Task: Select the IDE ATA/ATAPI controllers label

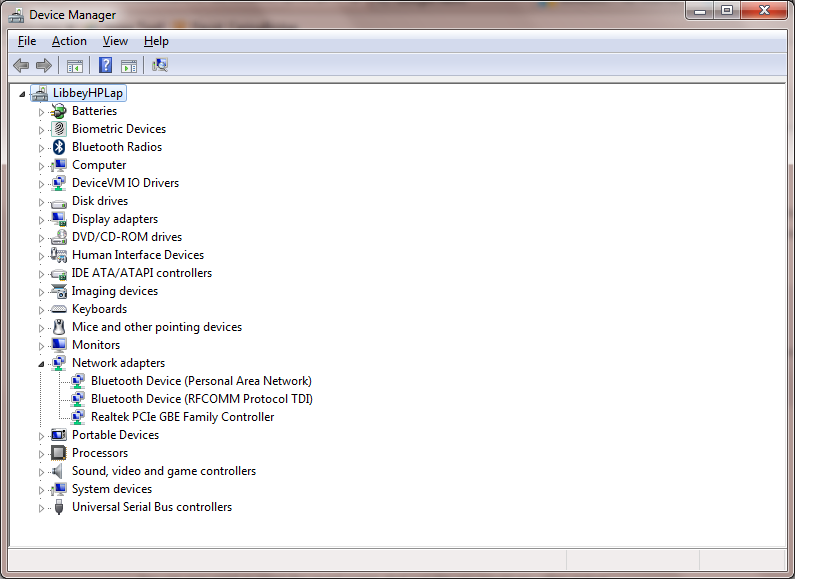Action: (x=142, y=273)
